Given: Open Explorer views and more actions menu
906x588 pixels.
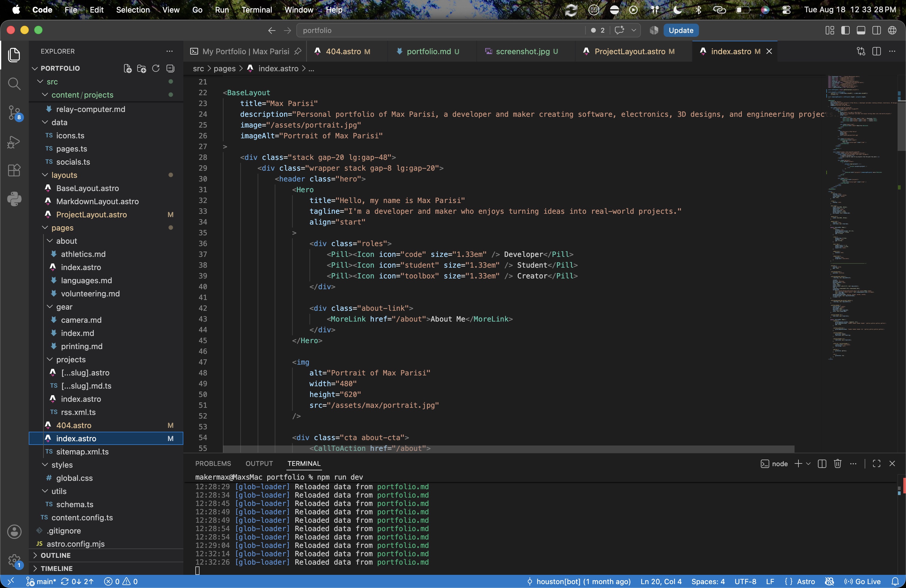Looking at the screenshot, I should pos(169,51).
